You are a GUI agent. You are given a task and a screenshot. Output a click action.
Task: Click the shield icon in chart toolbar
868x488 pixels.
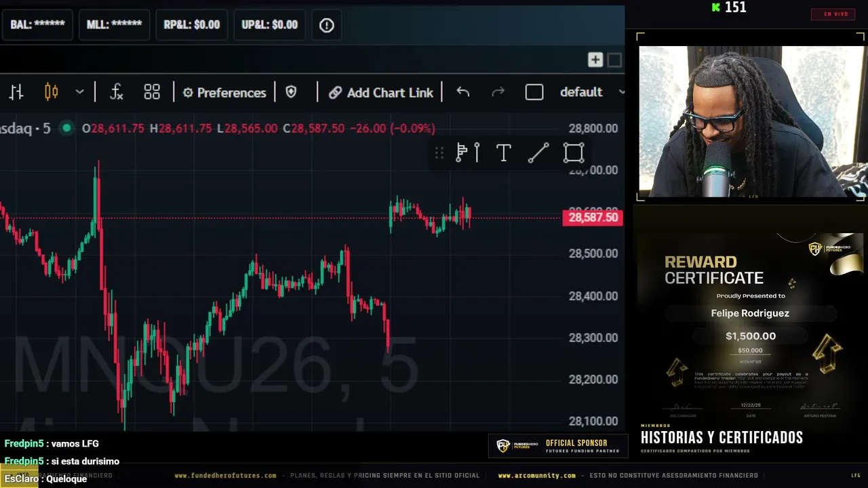pos(291,92)
